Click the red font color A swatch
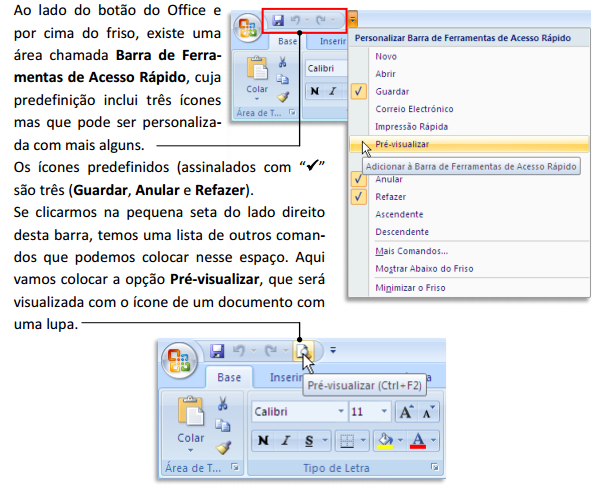The image size is (602, 491). (x=419, y=440)
